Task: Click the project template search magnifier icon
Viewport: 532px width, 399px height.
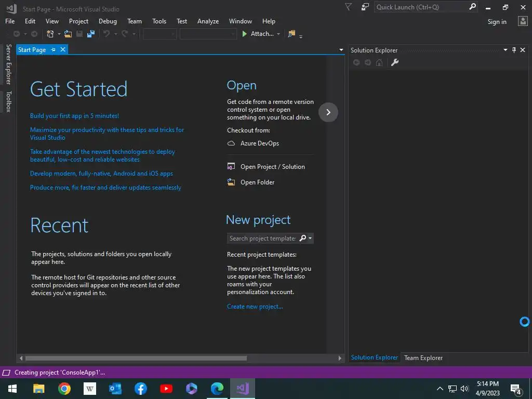Action: click(303, 238)
